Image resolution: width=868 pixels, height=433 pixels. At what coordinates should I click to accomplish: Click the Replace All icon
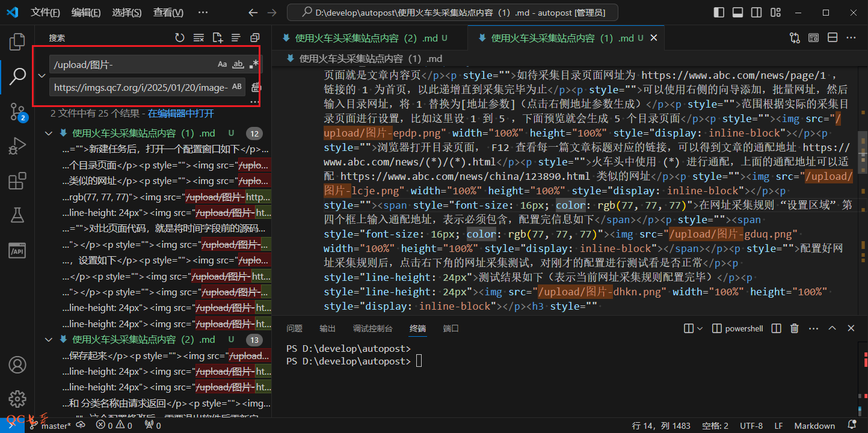[x=256, y=87]
